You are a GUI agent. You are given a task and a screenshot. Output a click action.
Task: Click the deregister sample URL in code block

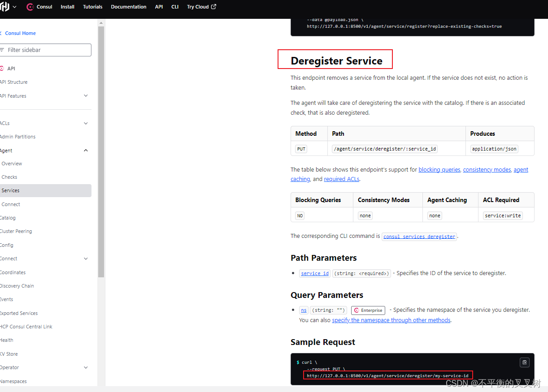point(387,375)
